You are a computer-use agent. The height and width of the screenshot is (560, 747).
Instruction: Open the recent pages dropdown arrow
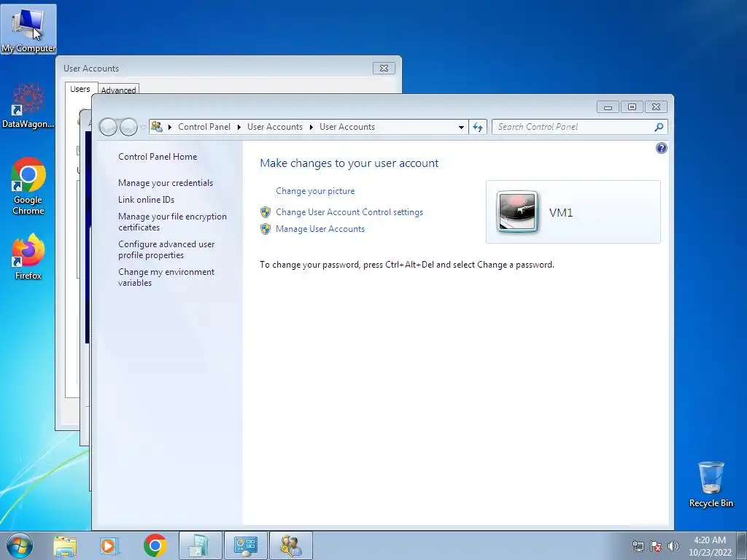[143, 127]
